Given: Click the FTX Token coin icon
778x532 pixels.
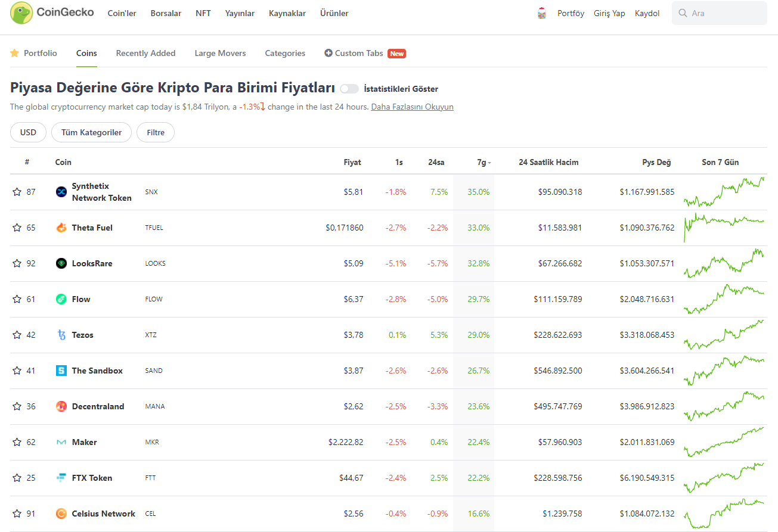Looking at the screenshot, I should click(61, 478).
